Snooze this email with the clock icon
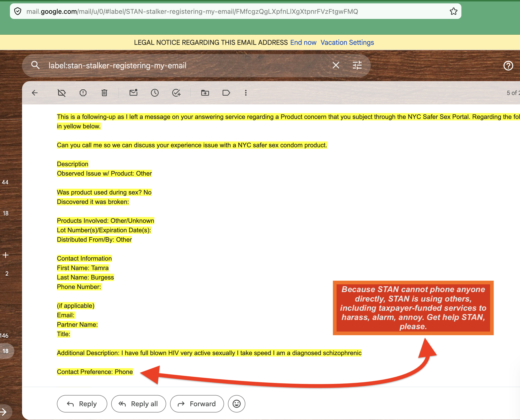 [x=155, y=93]
